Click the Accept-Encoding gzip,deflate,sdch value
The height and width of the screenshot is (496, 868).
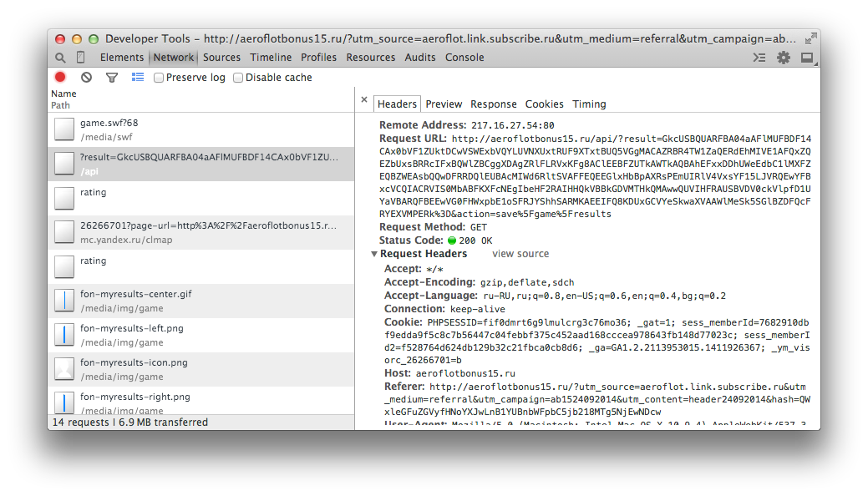click(x=527, y=282)
